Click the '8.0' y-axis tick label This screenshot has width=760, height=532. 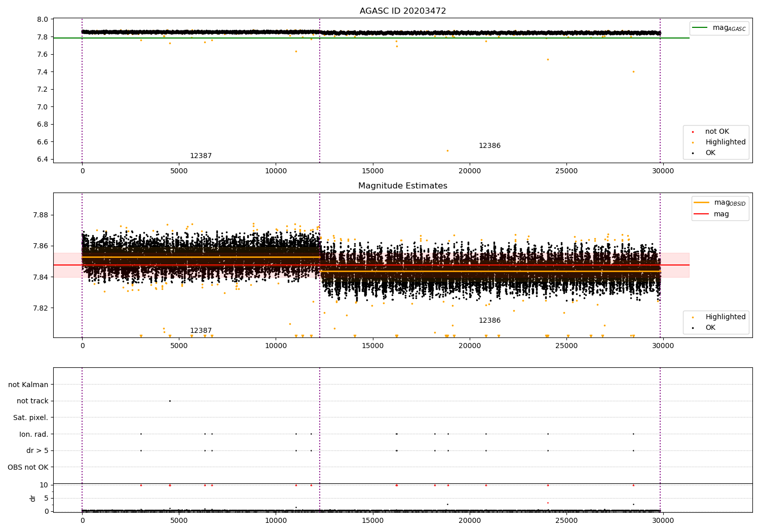(43, 20)
